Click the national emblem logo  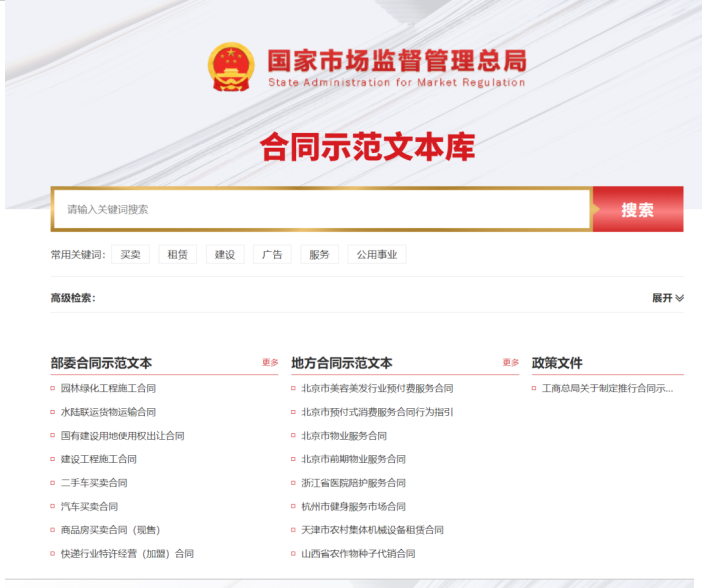231,67
